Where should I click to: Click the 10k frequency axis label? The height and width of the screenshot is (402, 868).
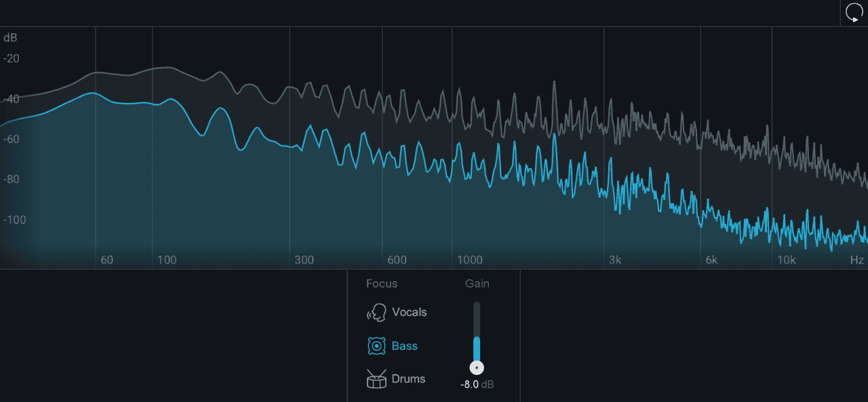point(786,260)
